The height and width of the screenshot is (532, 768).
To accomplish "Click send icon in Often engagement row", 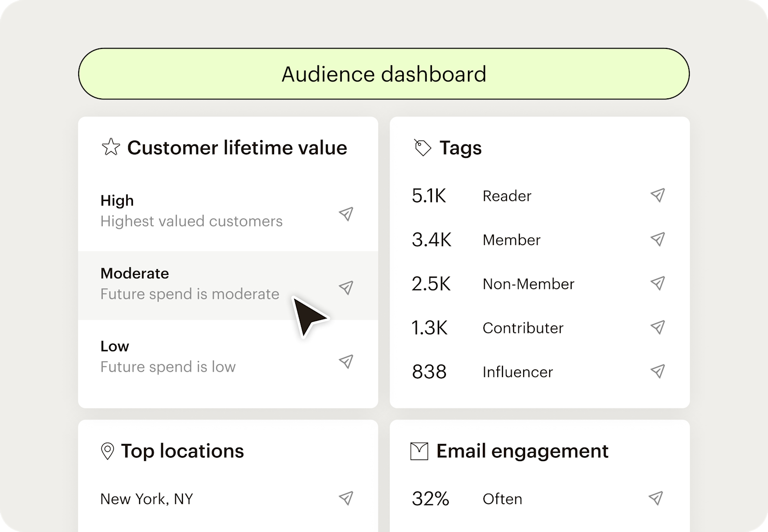I will pos(656,498).
